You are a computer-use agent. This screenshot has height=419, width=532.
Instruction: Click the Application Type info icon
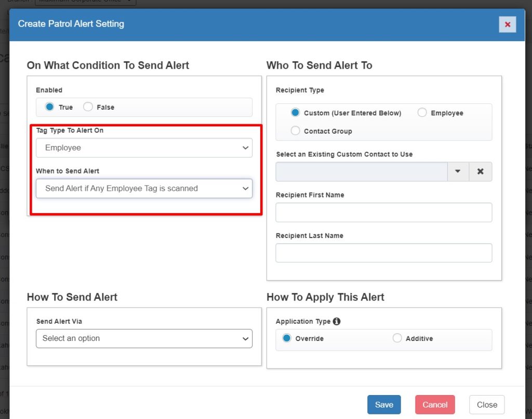pos(337,321)
